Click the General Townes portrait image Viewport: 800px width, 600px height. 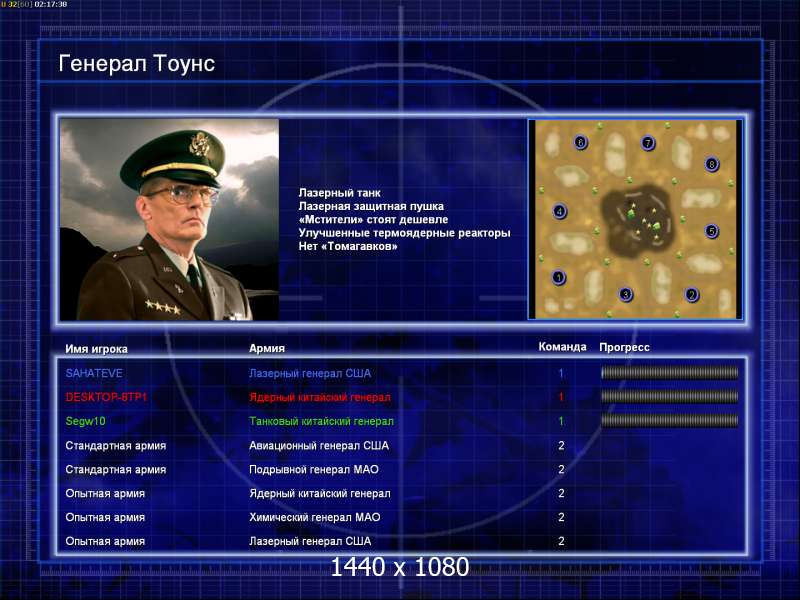169,219
